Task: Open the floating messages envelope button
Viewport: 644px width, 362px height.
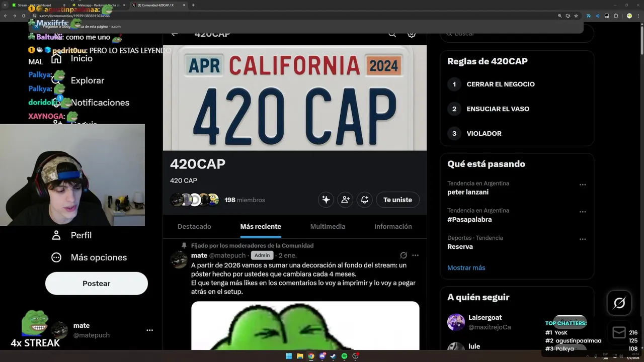Action: 619,332
